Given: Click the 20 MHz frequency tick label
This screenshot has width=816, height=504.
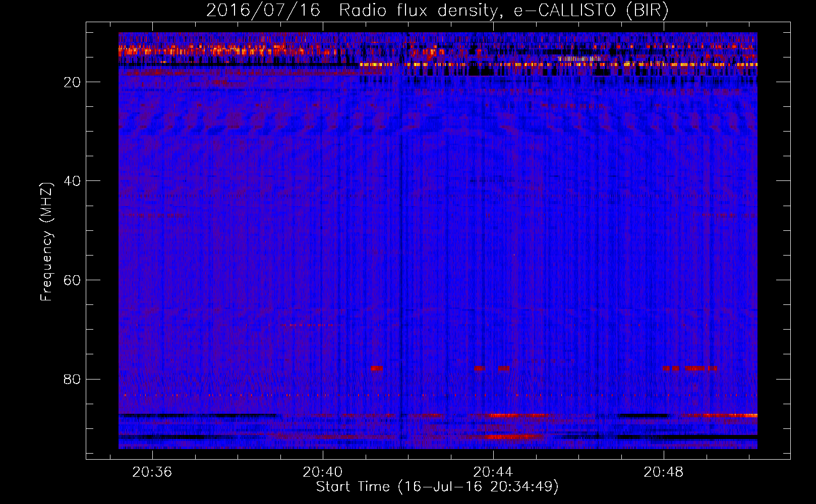Looking at the screenshot, I should click(x=72, y=82).
